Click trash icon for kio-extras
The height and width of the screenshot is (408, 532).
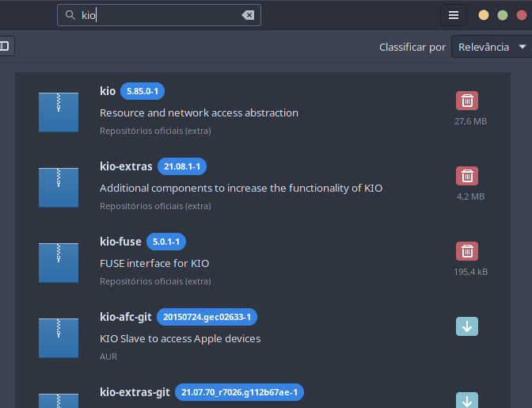(x=467, y=176)
